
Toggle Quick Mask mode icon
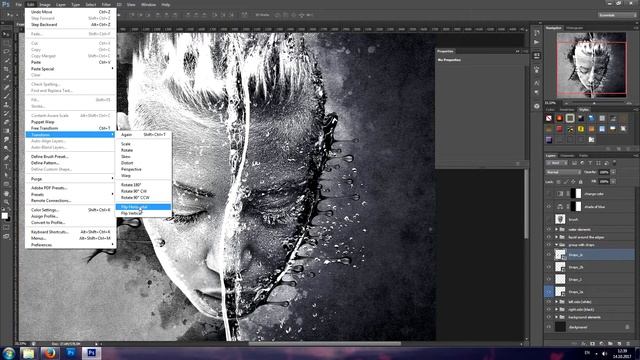pos(6,228)
